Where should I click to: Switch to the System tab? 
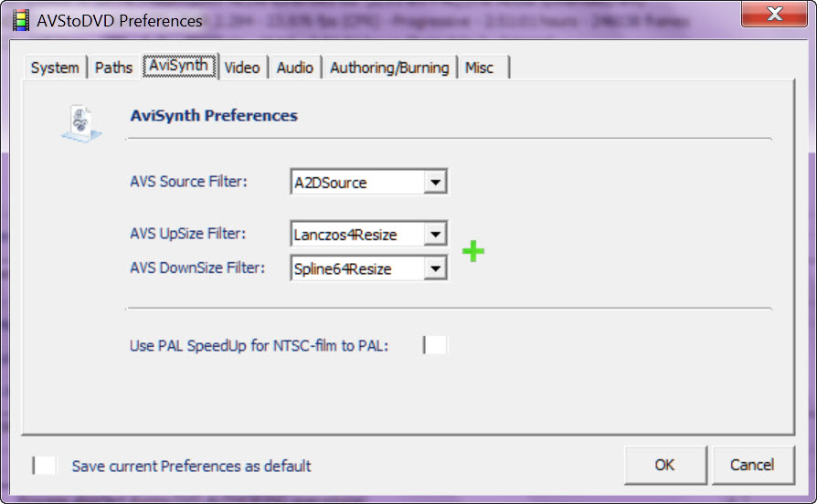pyautogui.click(x=55, y=68)
